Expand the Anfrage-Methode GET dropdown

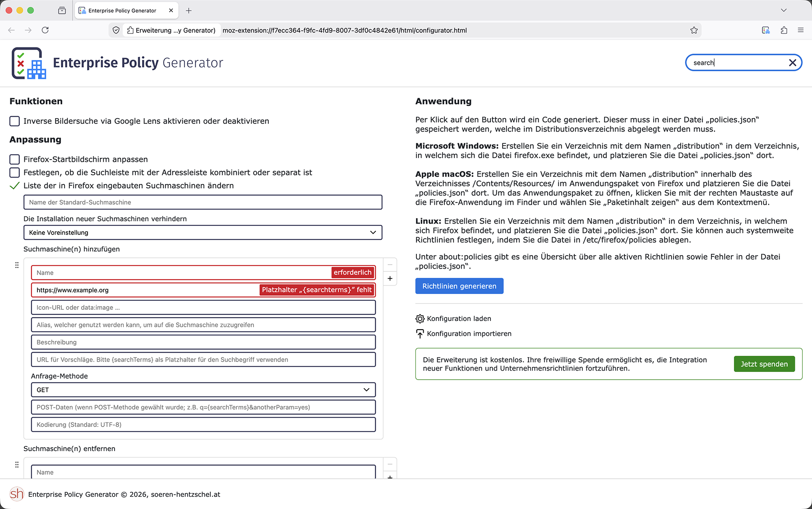click(x=203, y=390)
